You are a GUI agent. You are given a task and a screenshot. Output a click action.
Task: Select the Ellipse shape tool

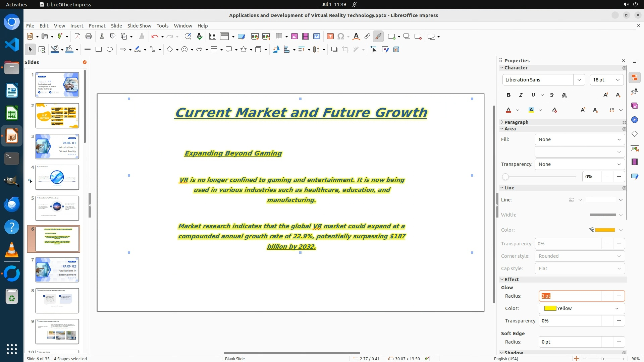(110, 49)
